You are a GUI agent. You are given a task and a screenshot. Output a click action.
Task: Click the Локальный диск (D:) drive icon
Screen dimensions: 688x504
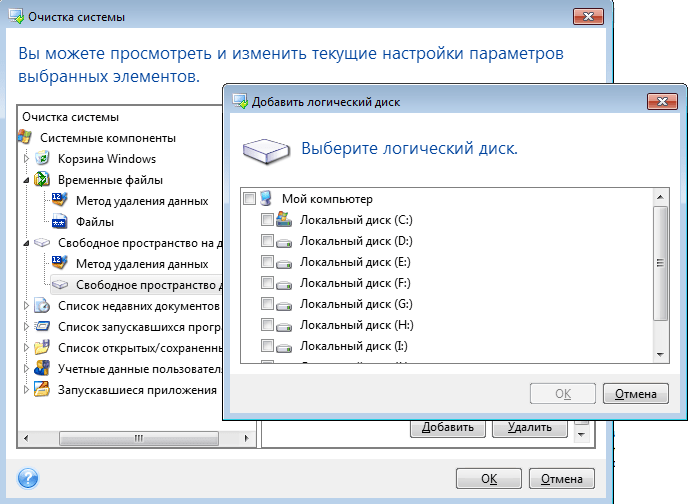[x=284, y=242]
